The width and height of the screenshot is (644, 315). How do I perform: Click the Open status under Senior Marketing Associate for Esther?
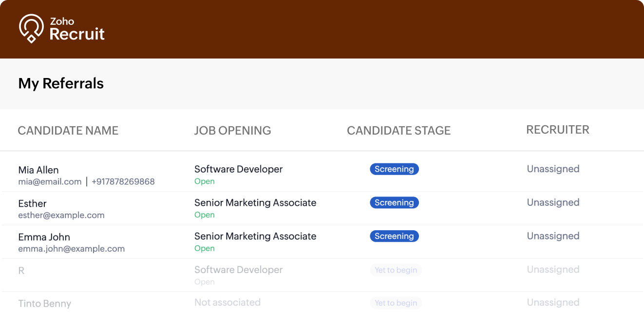point(204,215)
